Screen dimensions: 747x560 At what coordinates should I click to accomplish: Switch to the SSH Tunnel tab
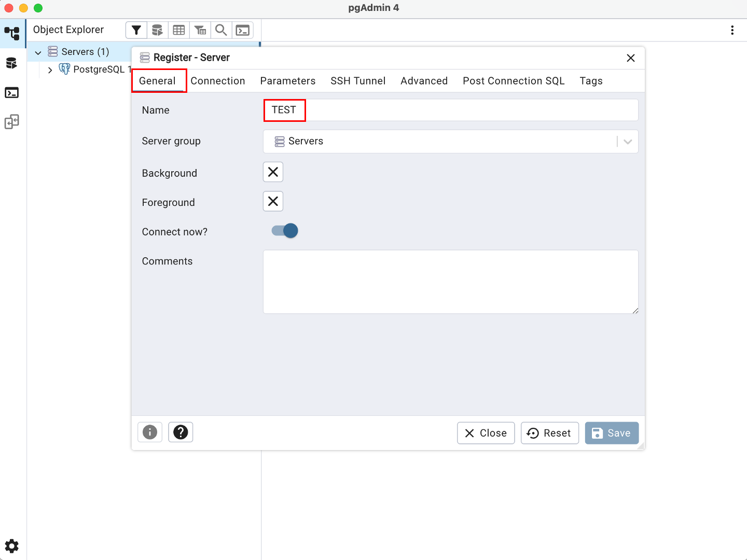point(358,81)
